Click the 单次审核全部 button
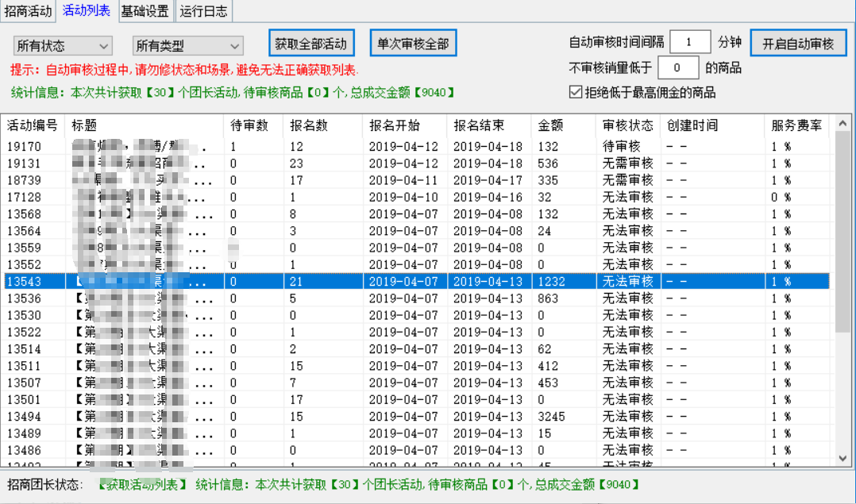This screenshot has height=504, width=856. pos(413,43)
